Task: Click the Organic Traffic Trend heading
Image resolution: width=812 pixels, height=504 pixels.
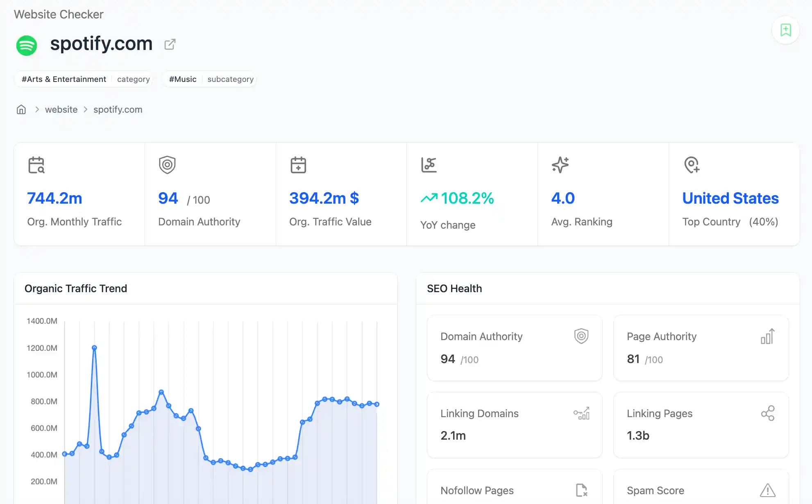Action: coord(76,288)
